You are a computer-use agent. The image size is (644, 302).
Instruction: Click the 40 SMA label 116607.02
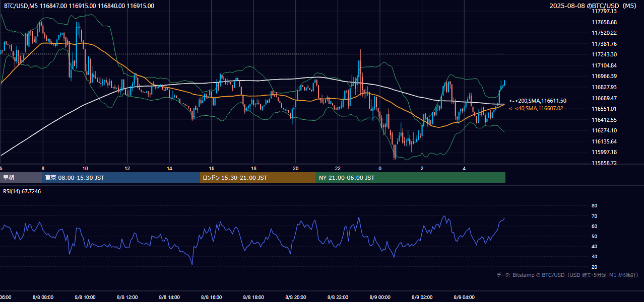pos(536,108)
